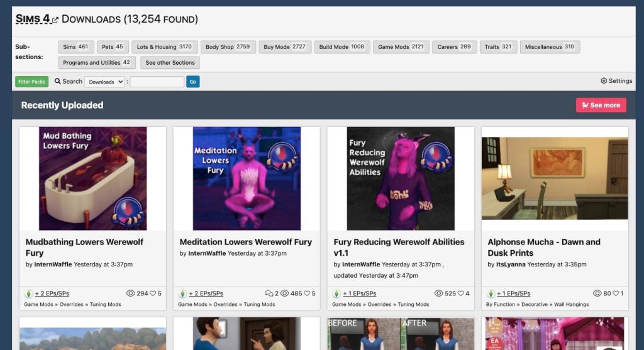
Task: Click the blue Go search button
Action: click(192, 82)
